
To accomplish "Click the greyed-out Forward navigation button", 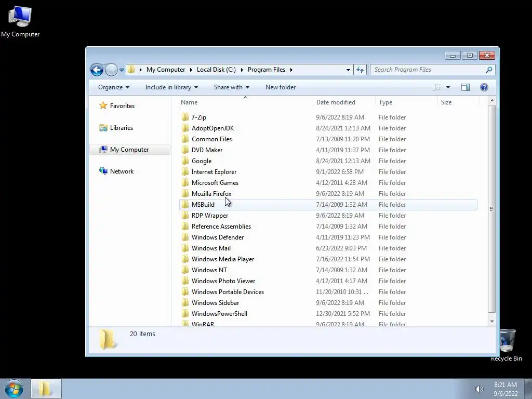I will [111, 70].
